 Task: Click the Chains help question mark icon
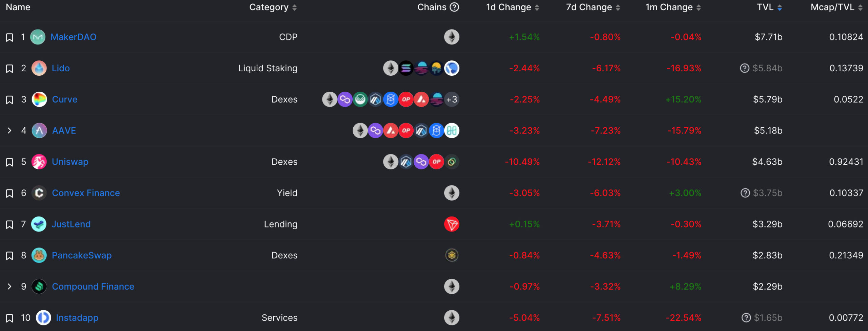coord(454,7)
